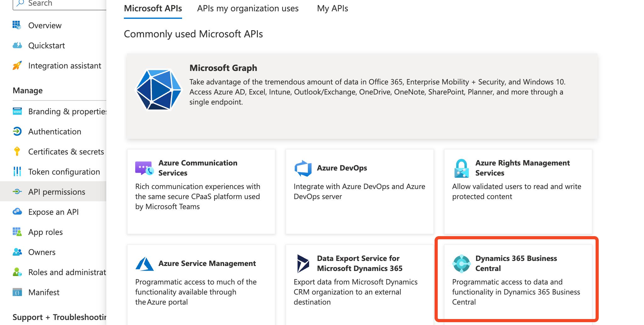
Task: Click the Azure Rights Management lock icon
Action: point(461,168)
